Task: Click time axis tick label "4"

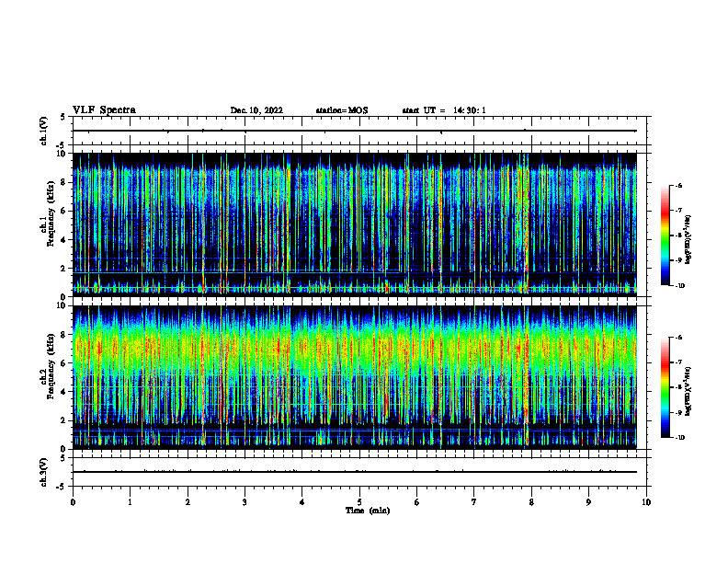Action: click(302, 502)
